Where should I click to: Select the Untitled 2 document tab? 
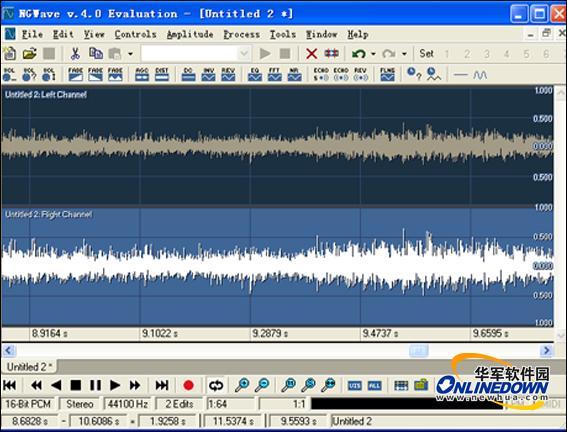(x=29, y=367)
